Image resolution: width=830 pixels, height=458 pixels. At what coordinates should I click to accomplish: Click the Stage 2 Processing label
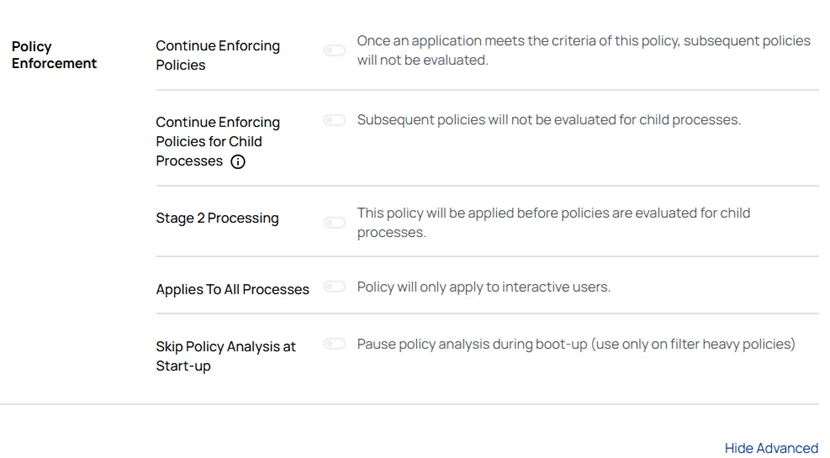(217, 218)
